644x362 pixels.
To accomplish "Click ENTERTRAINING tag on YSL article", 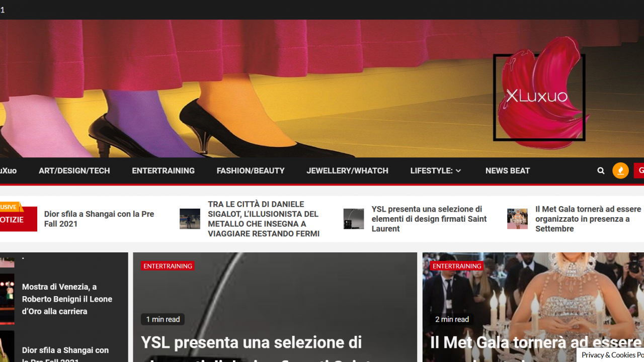I will point(168,266).
